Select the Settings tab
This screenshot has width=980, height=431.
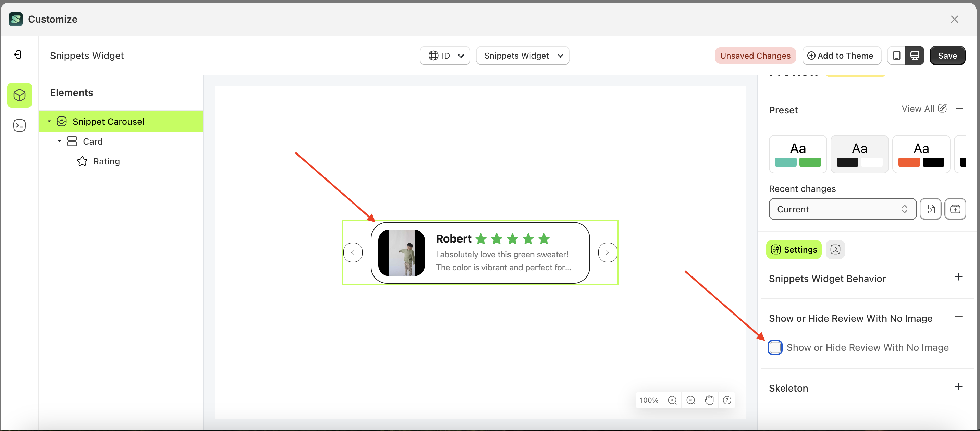[x=794, y=249]
